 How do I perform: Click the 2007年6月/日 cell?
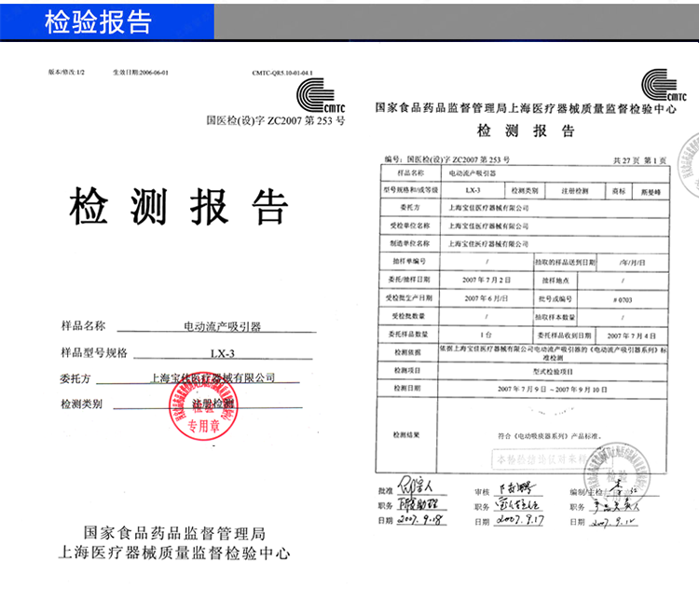click(x=486, y=298)
